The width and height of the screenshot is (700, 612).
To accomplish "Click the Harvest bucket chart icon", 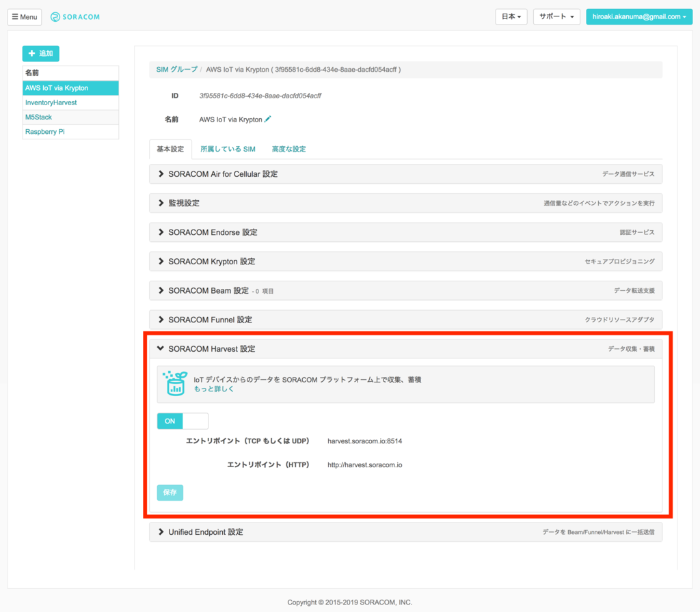I will (175, 383).
